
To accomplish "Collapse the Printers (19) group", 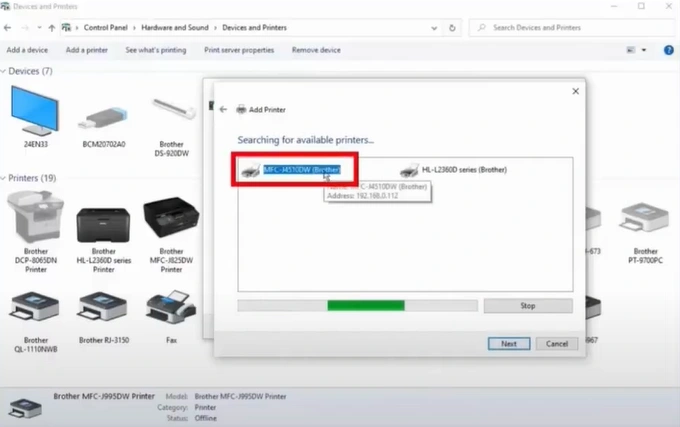I will click(x=5, y=178).
